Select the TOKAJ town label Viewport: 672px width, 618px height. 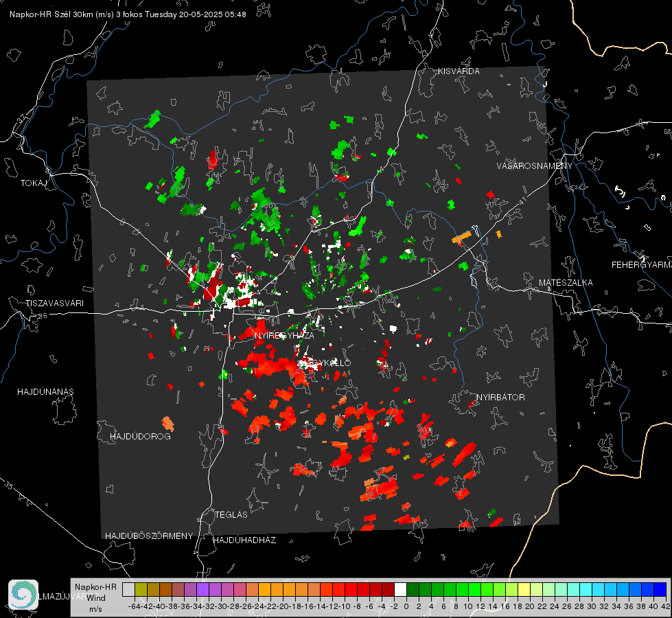tap(34, 183)
